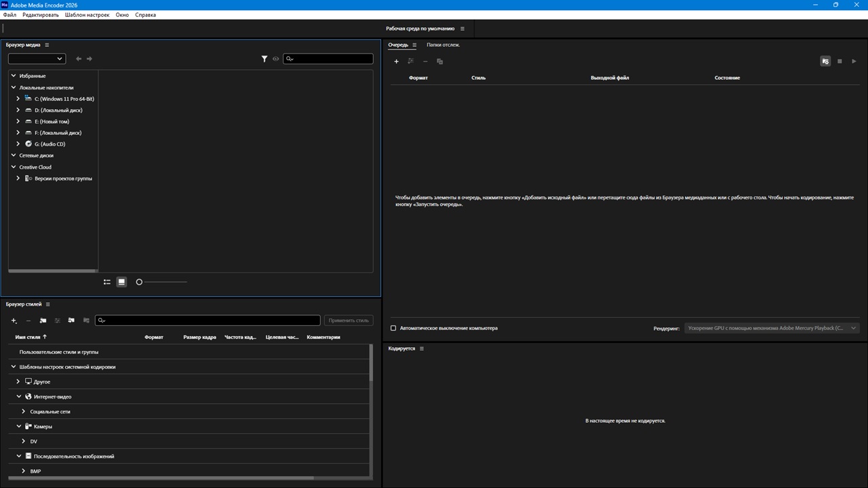Viewport: 868px width, 488px height.
Task: Enable automatic computer shutdown checkbox
Action: [x=393, y=328]
